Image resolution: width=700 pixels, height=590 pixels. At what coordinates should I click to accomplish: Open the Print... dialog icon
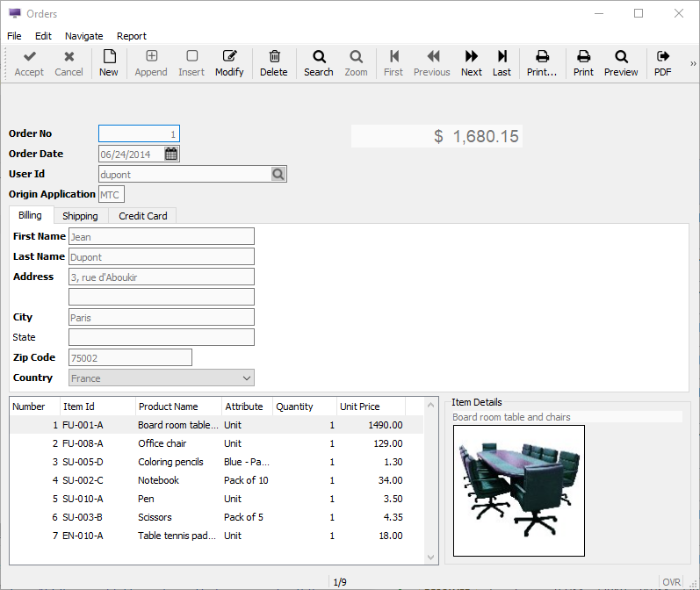tap(542, 56)
